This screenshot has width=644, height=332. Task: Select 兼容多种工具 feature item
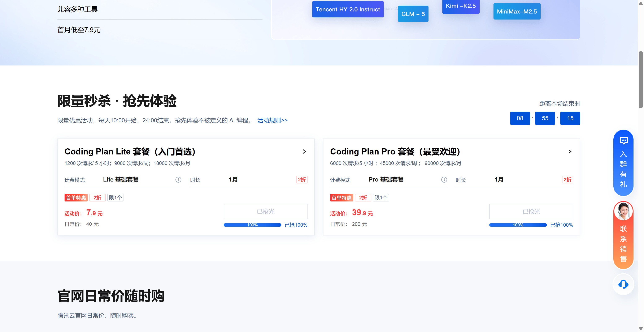78,9
